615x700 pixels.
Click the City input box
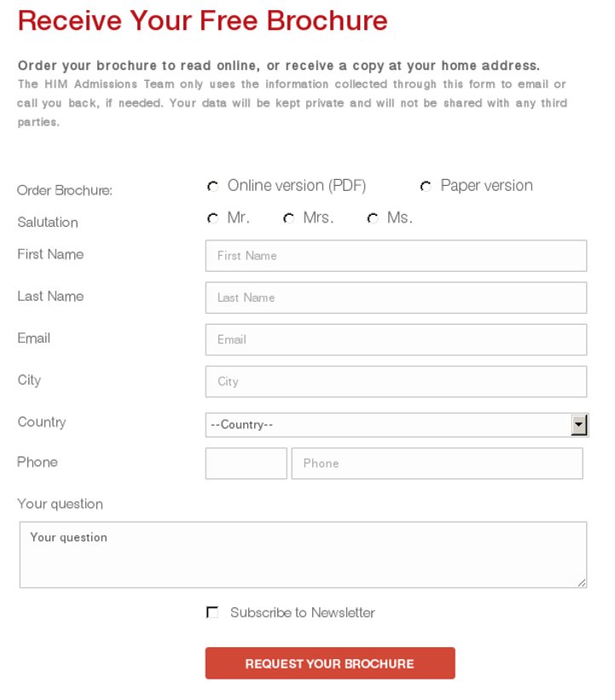click(x=396, y=382)
